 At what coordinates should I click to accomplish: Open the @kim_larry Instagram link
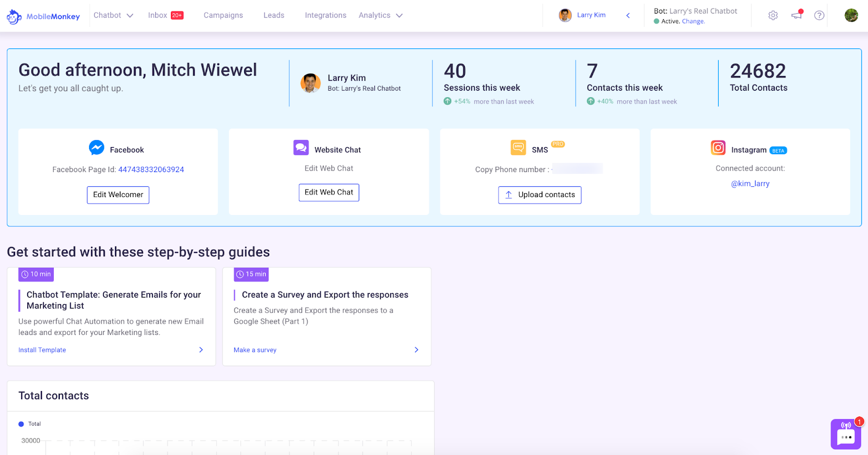[750, 184]
